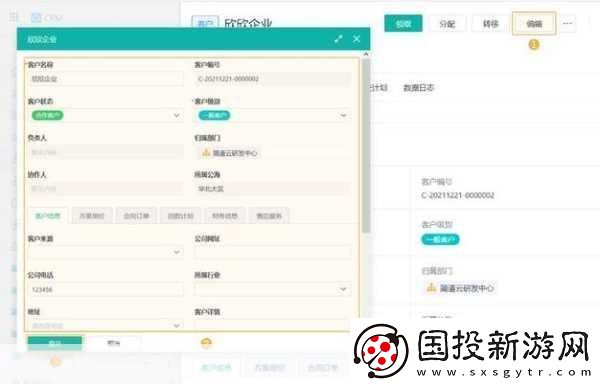Image resolution: width=600 pixels, height=384 pixels.
Task: Click the 负责人 field
Action: (105, 152)
